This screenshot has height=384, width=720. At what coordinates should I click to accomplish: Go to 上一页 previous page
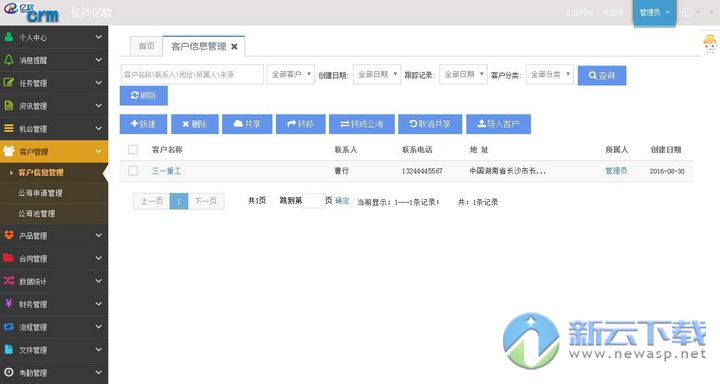(x=152, y=201)
